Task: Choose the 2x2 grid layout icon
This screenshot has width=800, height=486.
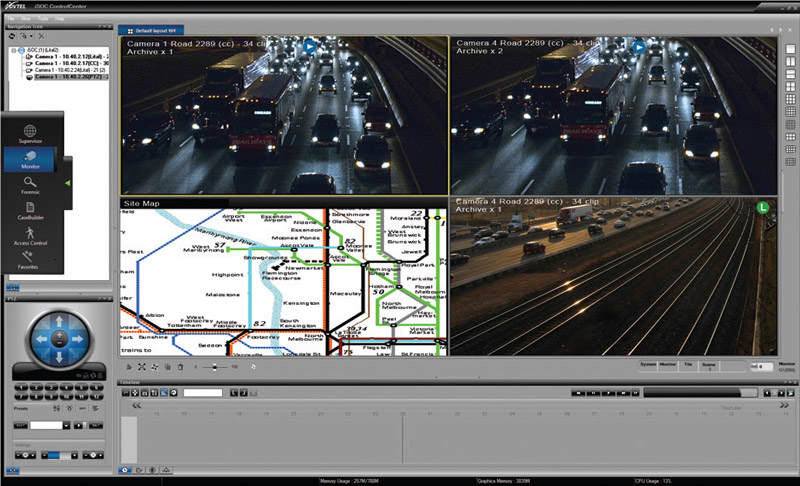Action: (790, 87)
